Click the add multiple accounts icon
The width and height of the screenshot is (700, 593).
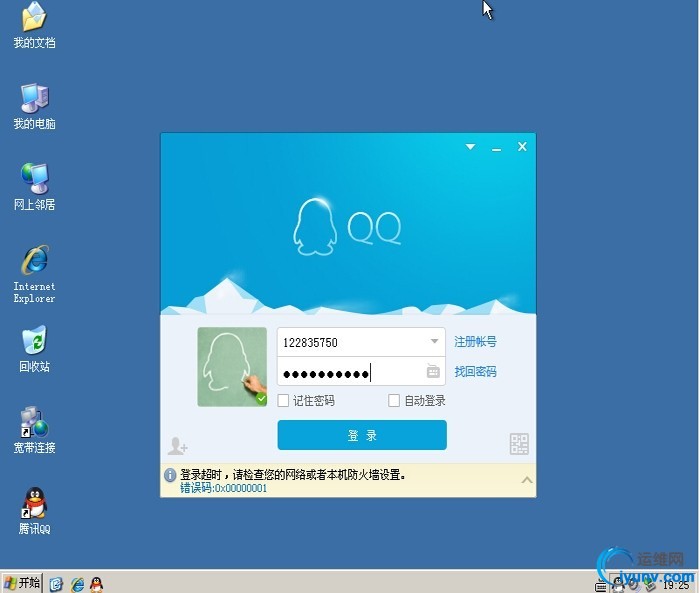tap(177, 446)
